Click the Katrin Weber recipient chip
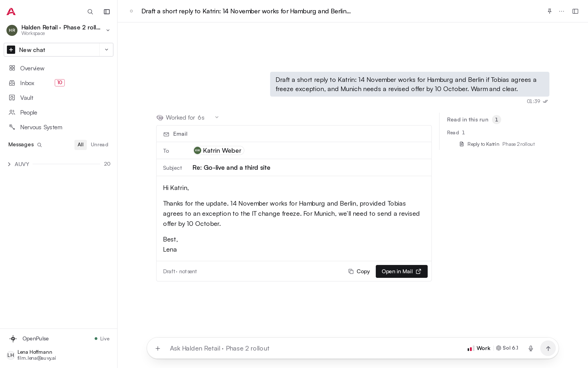Viewport: 588px width, 368px height. 218,150
